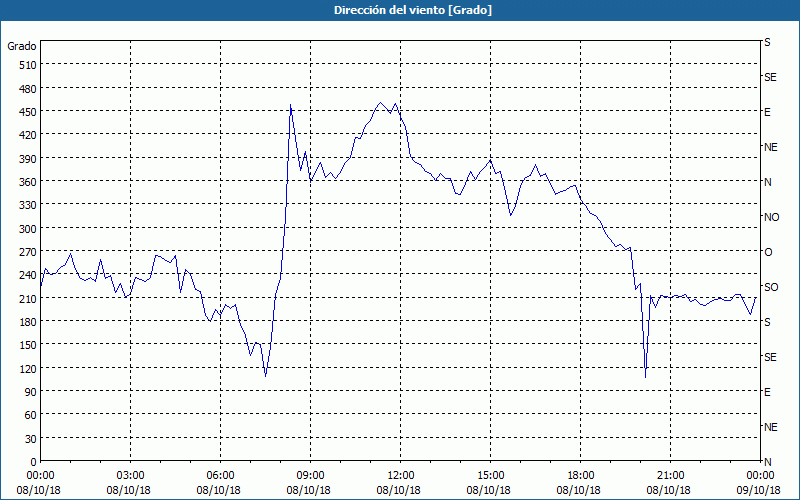The width and height of the screenshot is (800, 500).
Task: Select the 330 value on the degree axis
Action: coord(28,205)
